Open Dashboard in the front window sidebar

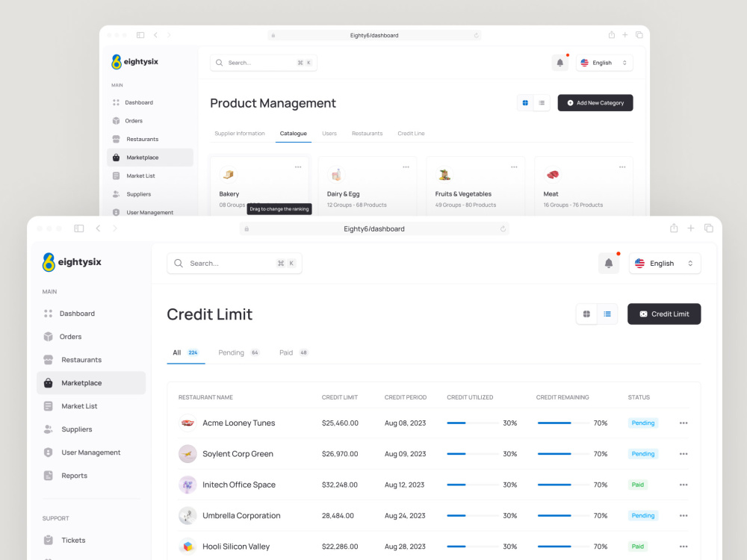[x=91, y=314]
